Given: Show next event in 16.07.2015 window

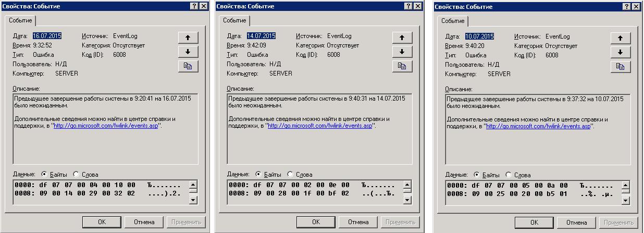Looking at the screenshot, I should 188,51.
